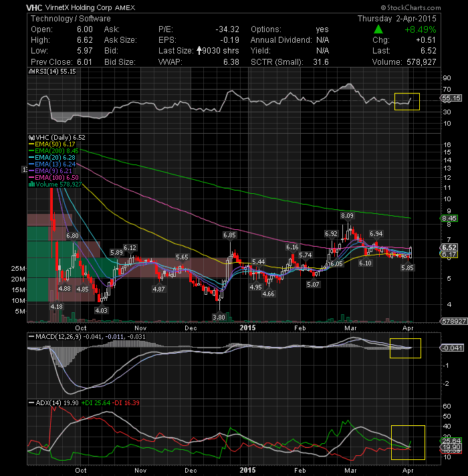Image resolution: width=468 pixels, height=476 pixels.
Task: Click the -DI 16.39 red label
Action: pos(126,403)
